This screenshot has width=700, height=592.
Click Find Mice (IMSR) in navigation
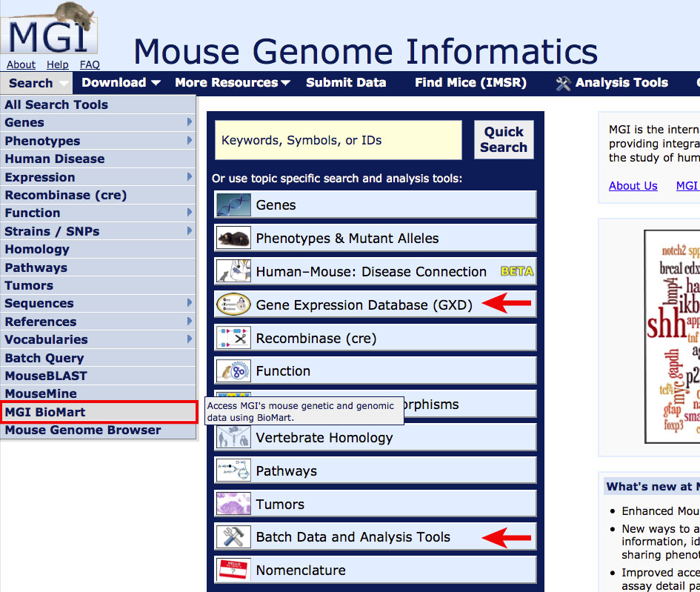470,82
